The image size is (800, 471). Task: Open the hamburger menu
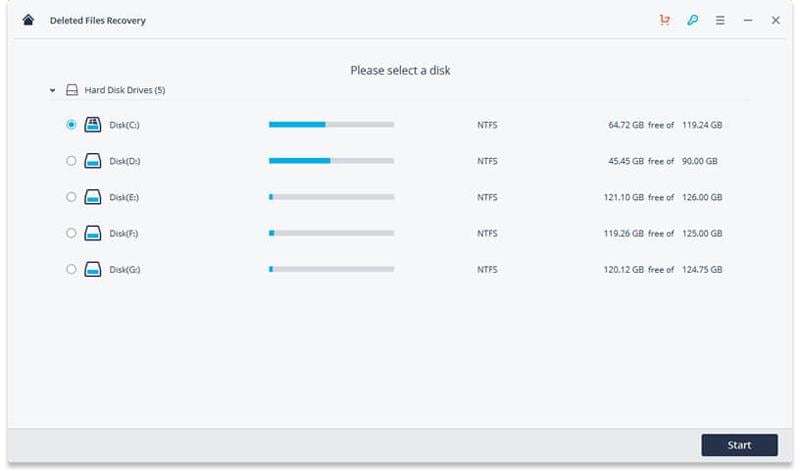720,20
